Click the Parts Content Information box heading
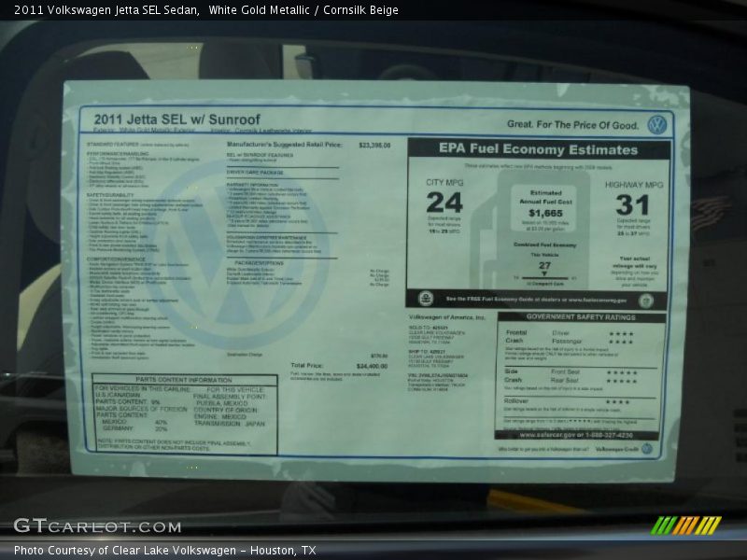This screenshot has width=747, height=560. [183, 380]
